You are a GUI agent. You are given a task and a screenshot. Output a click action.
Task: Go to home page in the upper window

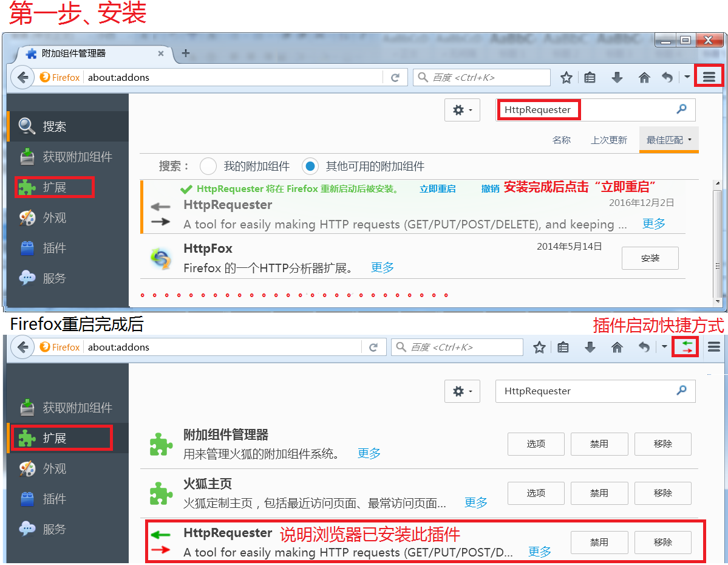pyautogui.click(x=644, y=78)
